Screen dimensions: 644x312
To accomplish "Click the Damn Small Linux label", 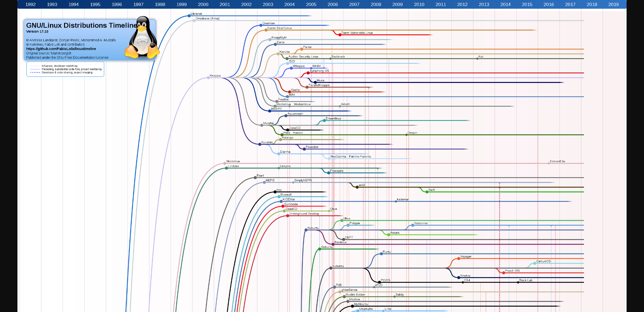I will [280, 28].
